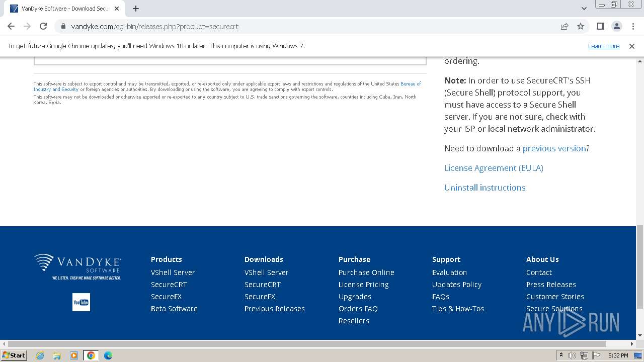644x362 pixels.
Task: Open Previous Releases link
Action: click(x=275, y=309)
